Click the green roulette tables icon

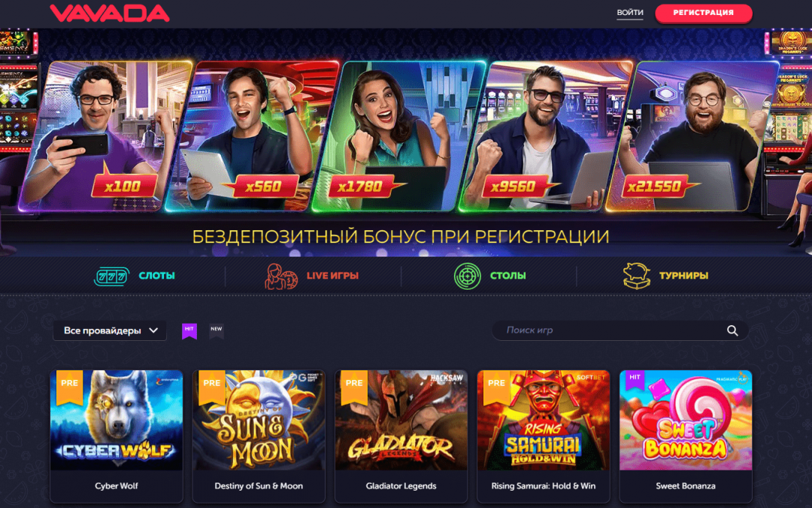467,275
